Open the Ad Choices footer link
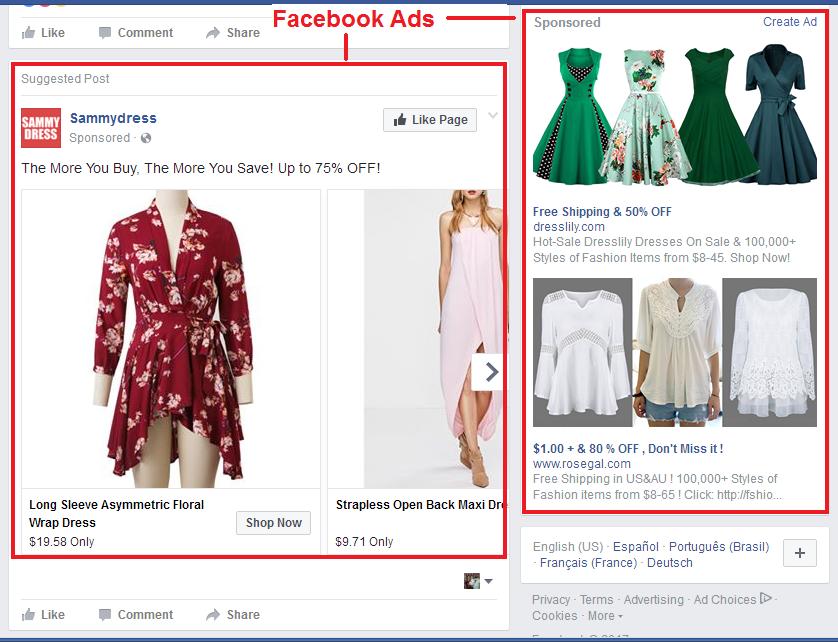838x642 pixels. coord(725,600)
